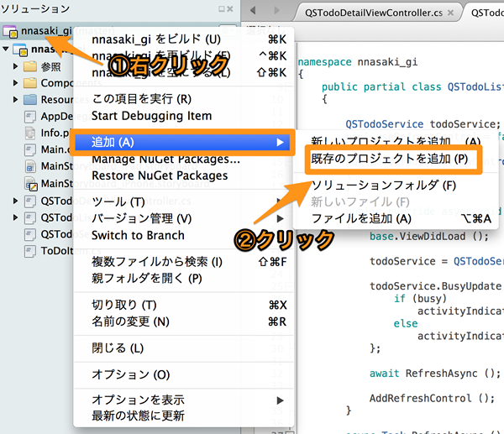Image resolution: width=504 pixels, height=434 pixels.
Task: Click the Info.plist file icon
Action: (30, 133)
